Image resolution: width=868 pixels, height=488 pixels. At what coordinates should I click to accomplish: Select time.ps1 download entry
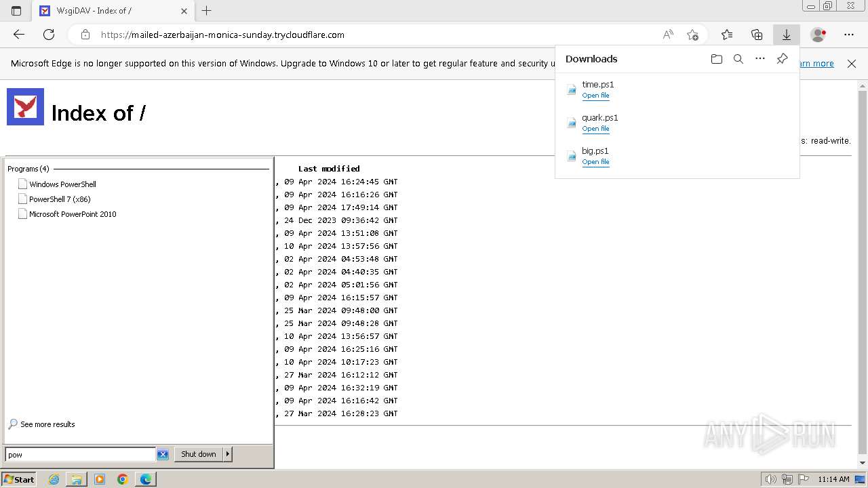pyautogui.click(x=677, y=89)
